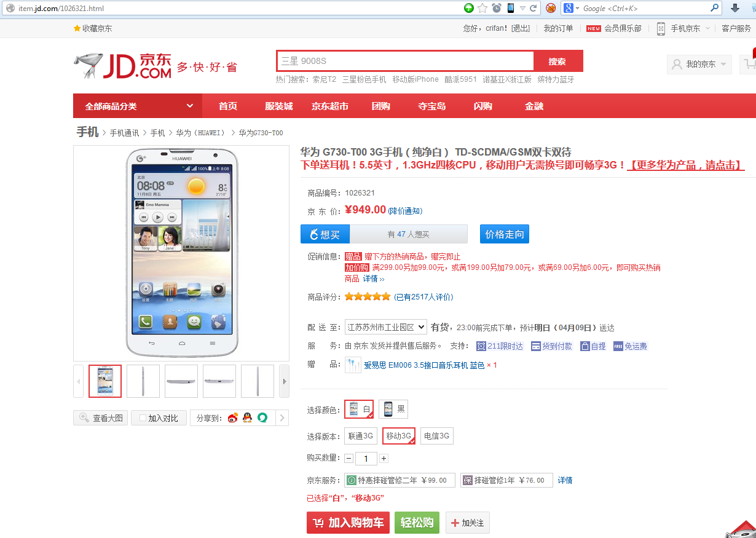Go to 夺宝岛 nav tab
The width and height of the screenshot is (756, 538).
coord(432,106)
